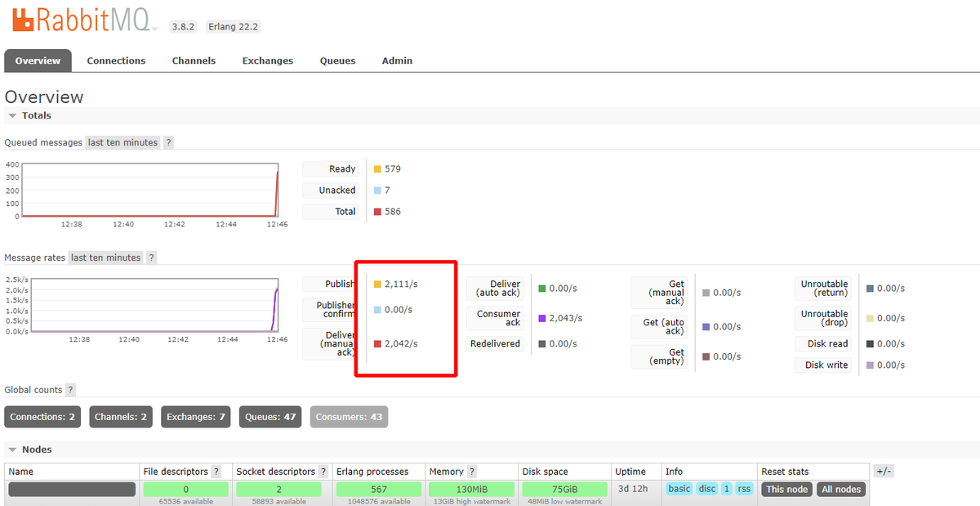Open help next to Memory column

pyautogui.click(x=472, y=472)
